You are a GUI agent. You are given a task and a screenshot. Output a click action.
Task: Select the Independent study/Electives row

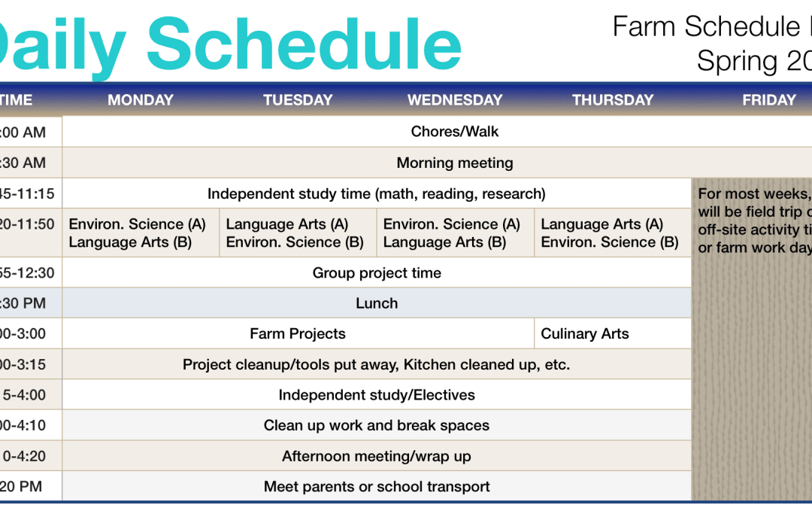(x=377, y=395)
